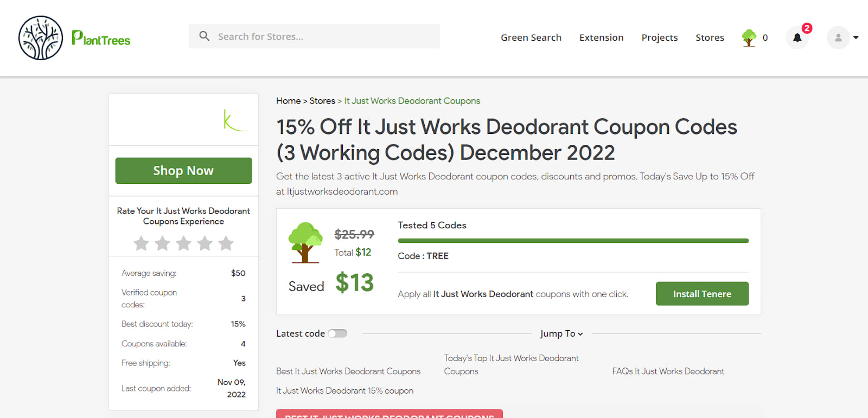Rate experience with the first star
The width and height of the screenshot is (868, 418).
141,243
